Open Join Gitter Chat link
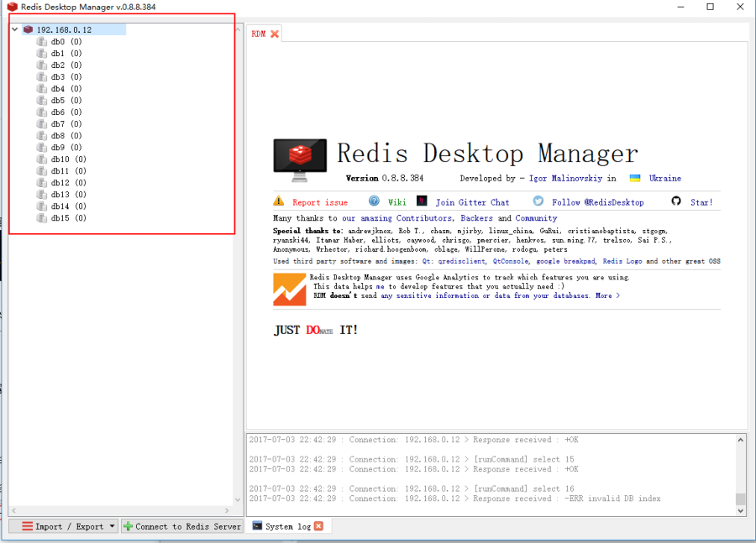Image resolution: width=756 pixels, height=543 pixels. pos(472,203)
